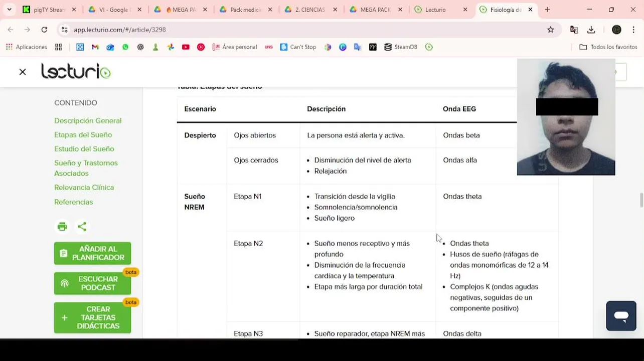
Task: Go to Relevancia Clínica section
Action: tap(84, 188)
